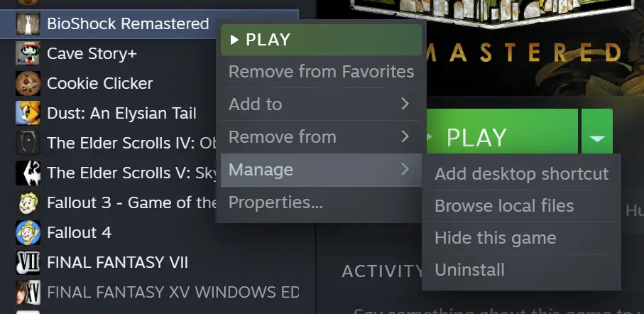Click the FINAL FANTASY XV icon
Viewport: 644px width, 314px height.
click(28, 292)
